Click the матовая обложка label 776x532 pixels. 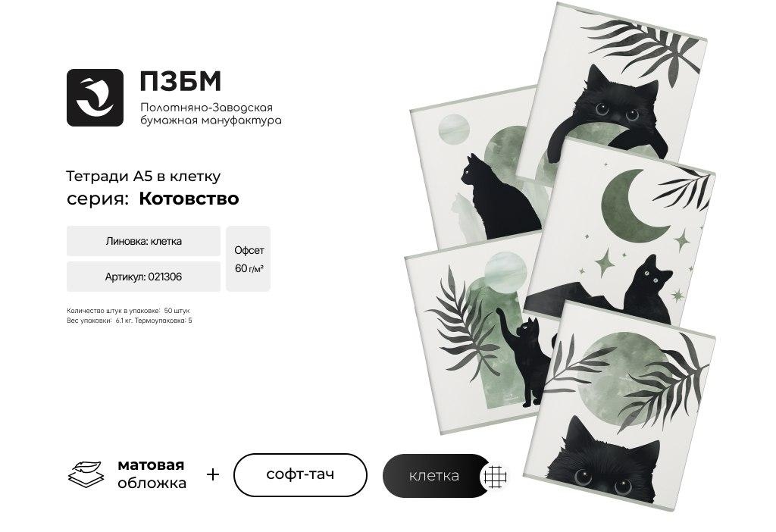[x=152, y=474]
